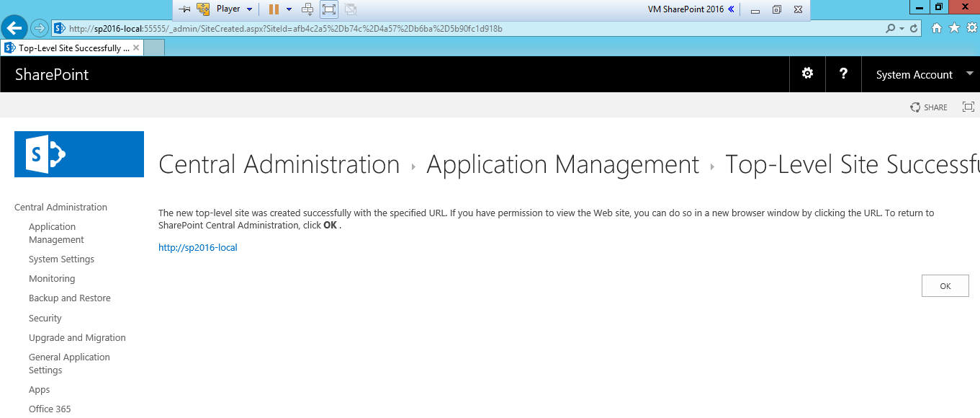
Task: Open Favorites with the star icon
Action: coord(954,28)
